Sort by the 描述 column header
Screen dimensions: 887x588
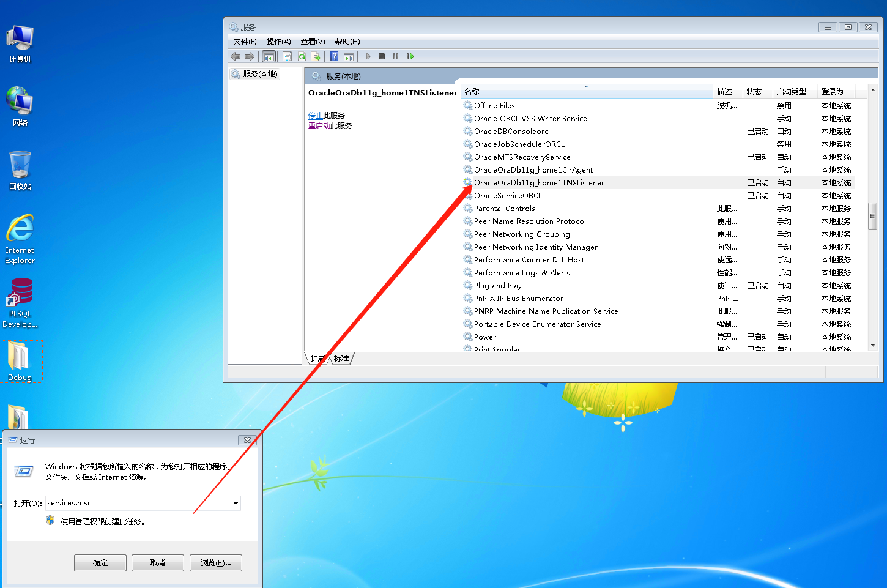coord(727,92)
